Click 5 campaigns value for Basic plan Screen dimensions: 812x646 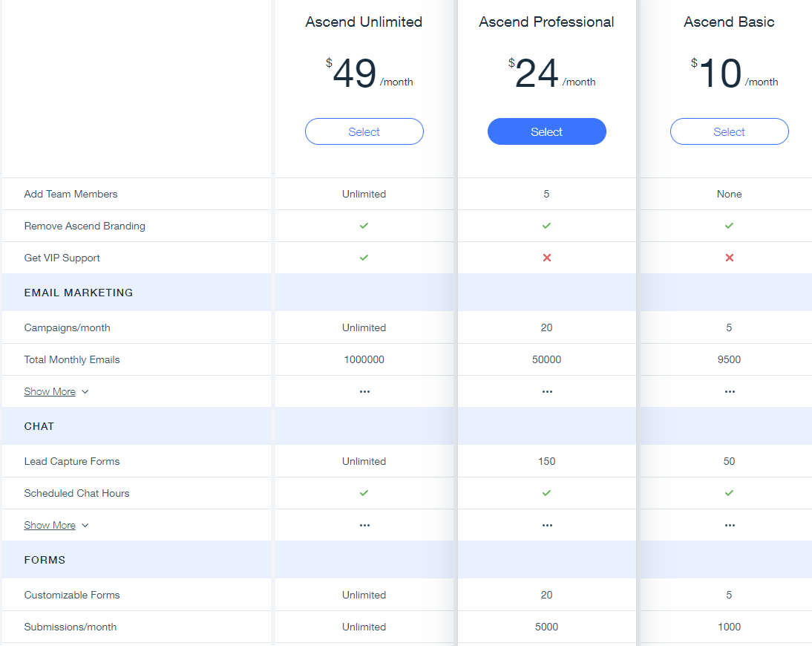[x=729, y=327]
